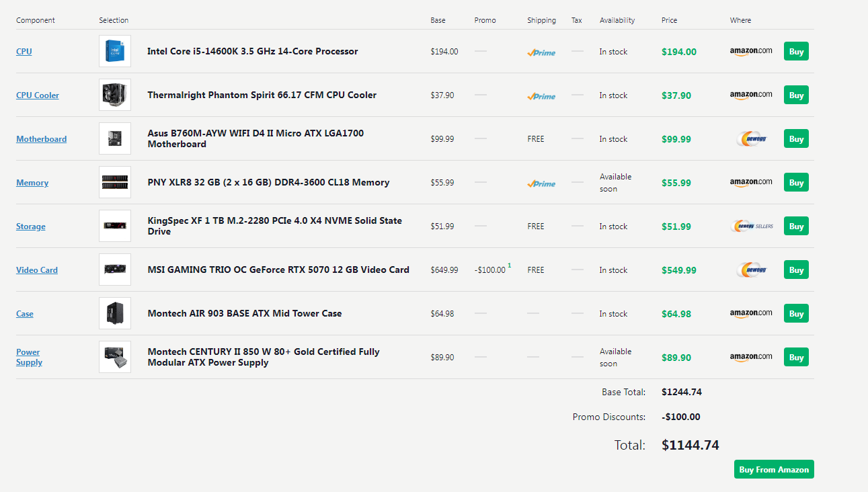Click the Where column header
868x492 pixels.
(x=741, y=20)
